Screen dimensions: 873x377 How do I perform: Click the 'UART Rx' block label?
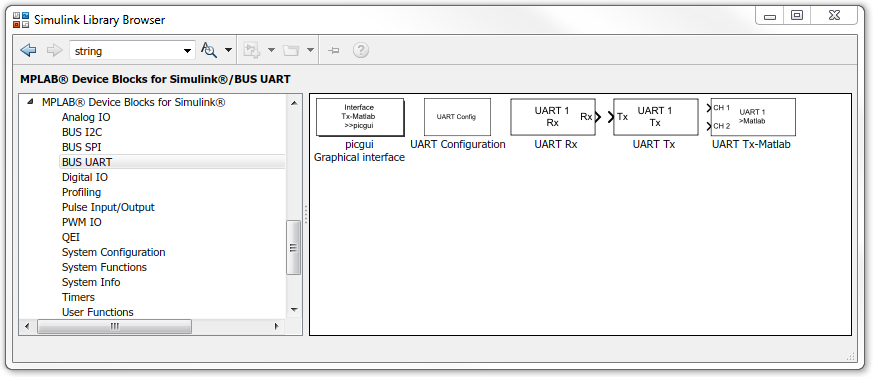(x=556, y=144)
